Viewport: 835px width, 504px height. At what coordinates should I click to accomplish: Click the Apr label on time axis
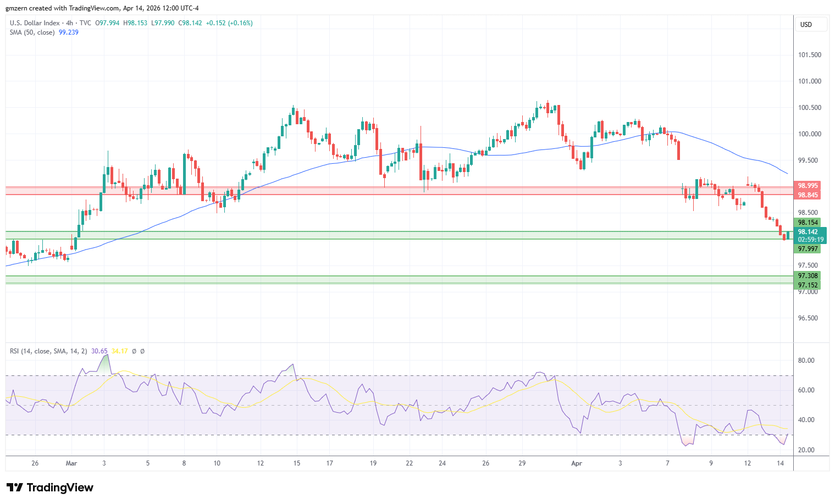click(x=577, y=463)
